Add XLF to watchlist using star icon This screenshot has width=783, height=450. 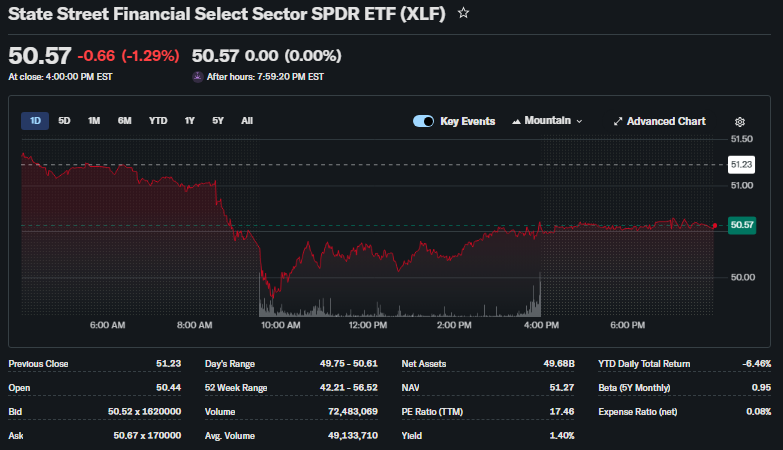463,14
